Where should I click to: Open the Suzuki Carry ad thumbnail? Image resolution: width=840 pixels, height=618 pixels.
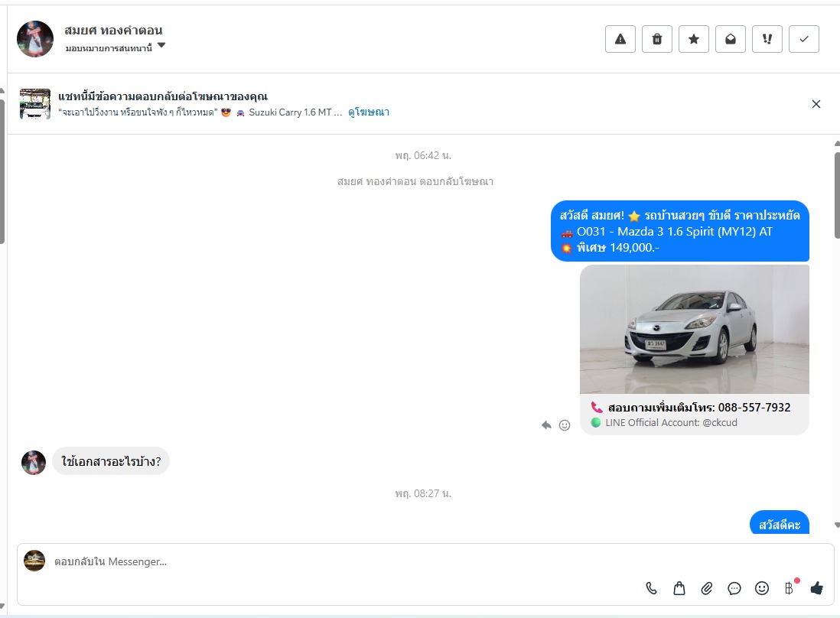pos(35,104)
